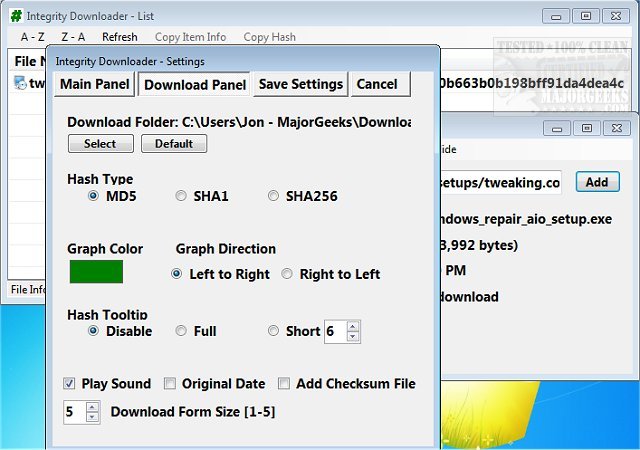Viewport: 640px width, 450px height.
Task: Uncheck the Play Sound checkbox
Action: (x=69, y=383)
